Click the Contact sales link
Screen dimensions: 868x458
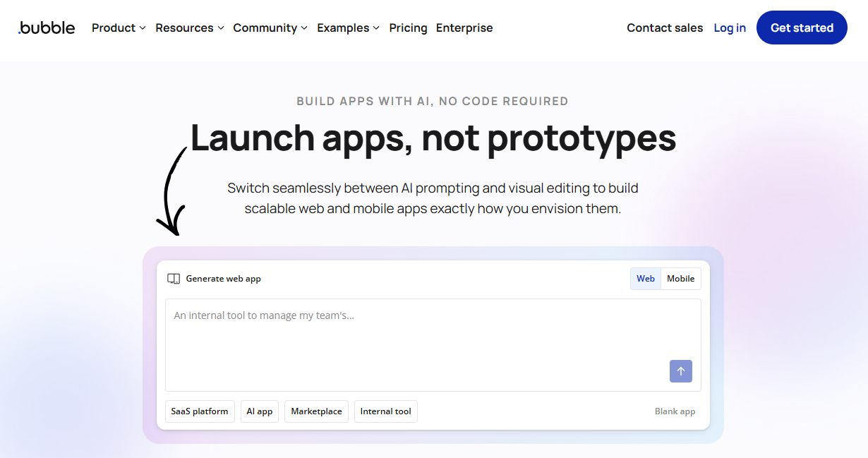click(664, 28)
